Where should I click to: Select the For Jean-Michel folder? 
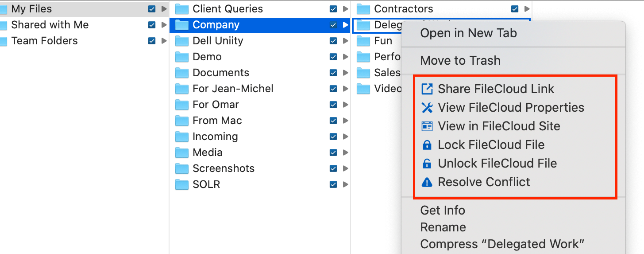pyautogui.click(x=233, y=89)
